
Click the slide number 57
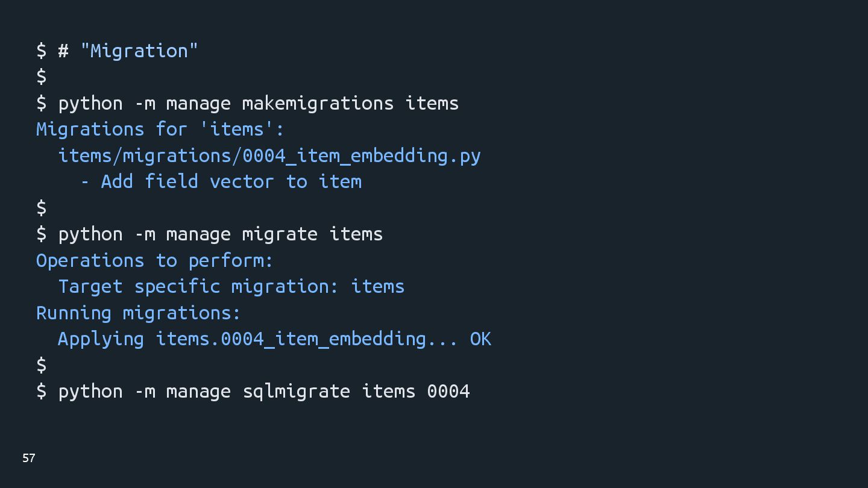(29, 458)
